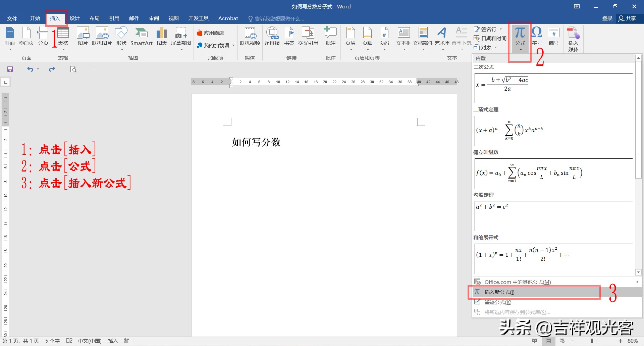Insert a 超链接 hyperlink
This screenshot has width=644, height=346.
coord(272,37)
